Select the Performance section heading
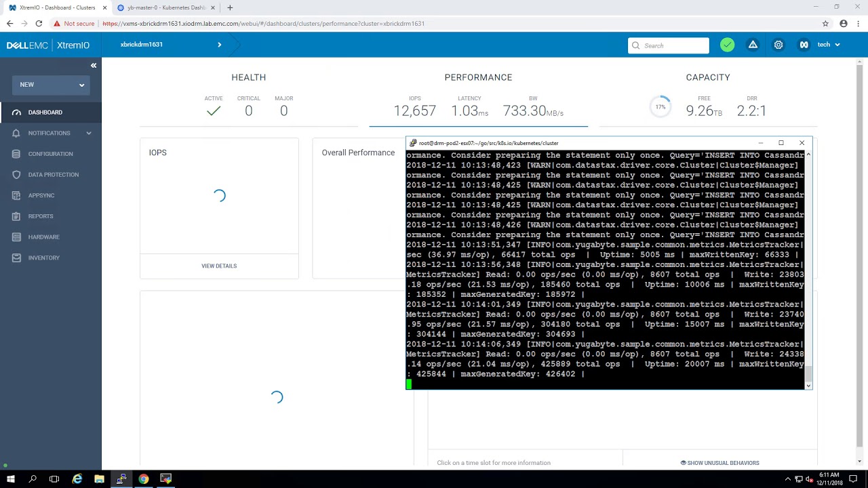 pyautogui.click(x=478, y=77)
